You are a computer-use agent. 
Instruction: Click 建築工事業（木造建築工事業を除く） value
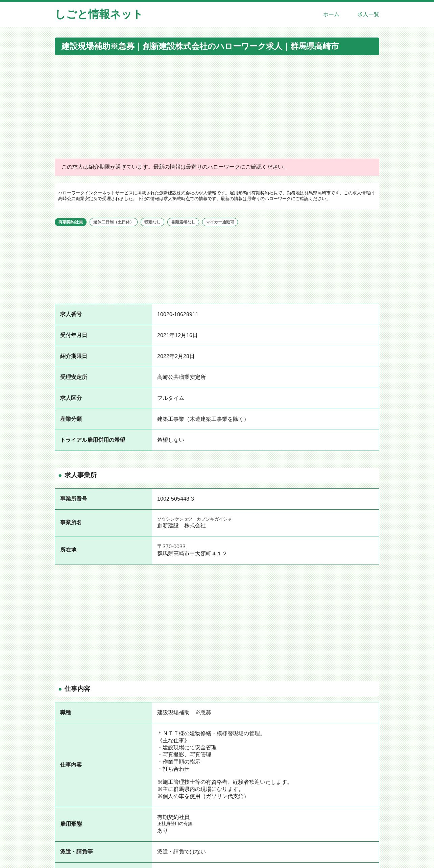(x=203, y=419)
